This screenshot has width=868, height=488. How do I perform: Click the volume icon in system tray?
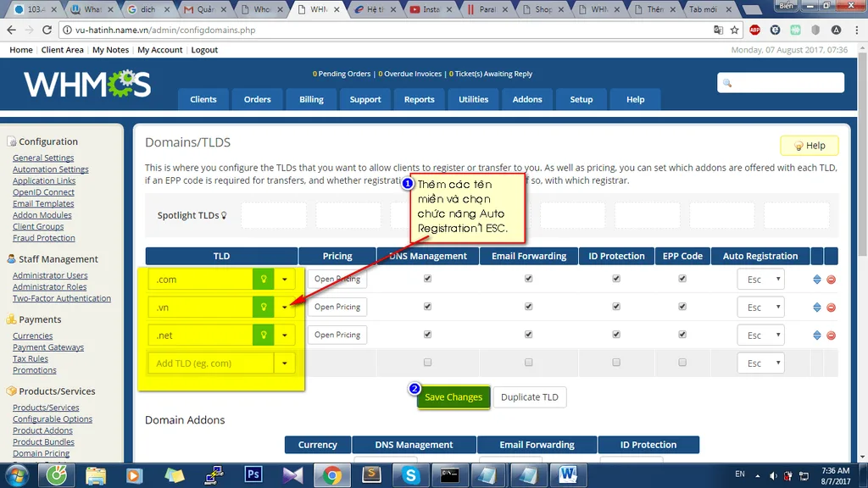click(773, 476)
